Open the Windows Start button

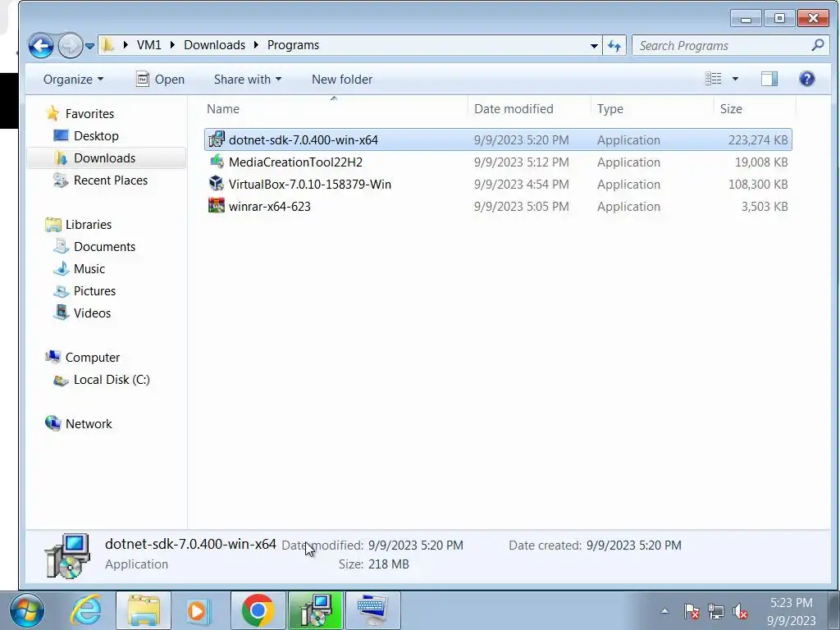click(x=27, y=610)
